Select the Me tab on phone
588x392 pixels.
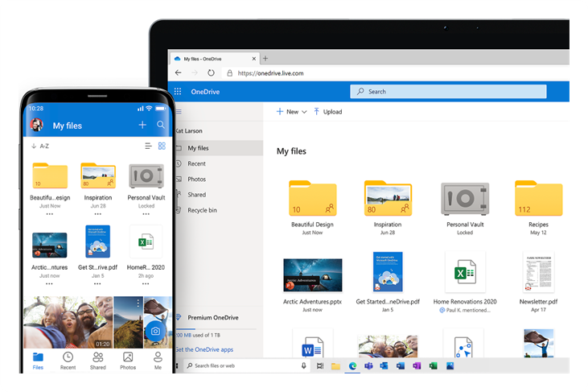(x=158, y=361)
